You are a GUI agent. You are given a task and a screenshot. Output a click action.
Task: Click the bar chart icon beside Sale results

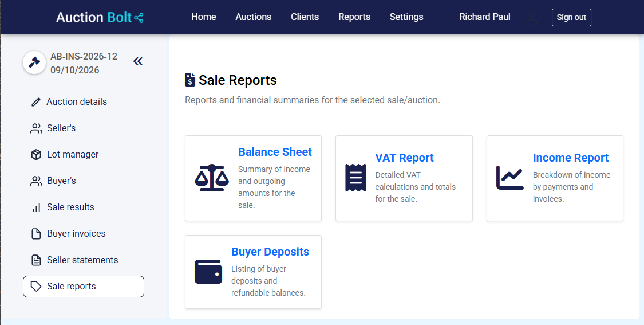click(36, 207)
